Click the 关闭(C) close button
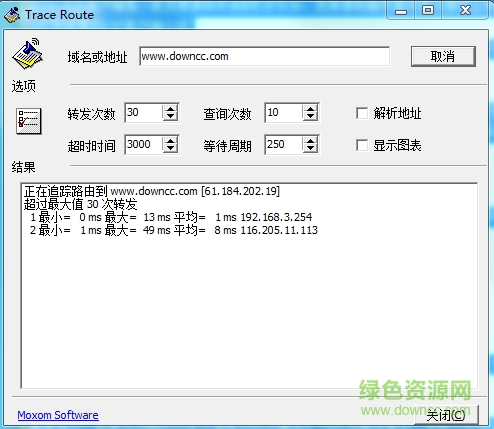 (x=447, y=415)
